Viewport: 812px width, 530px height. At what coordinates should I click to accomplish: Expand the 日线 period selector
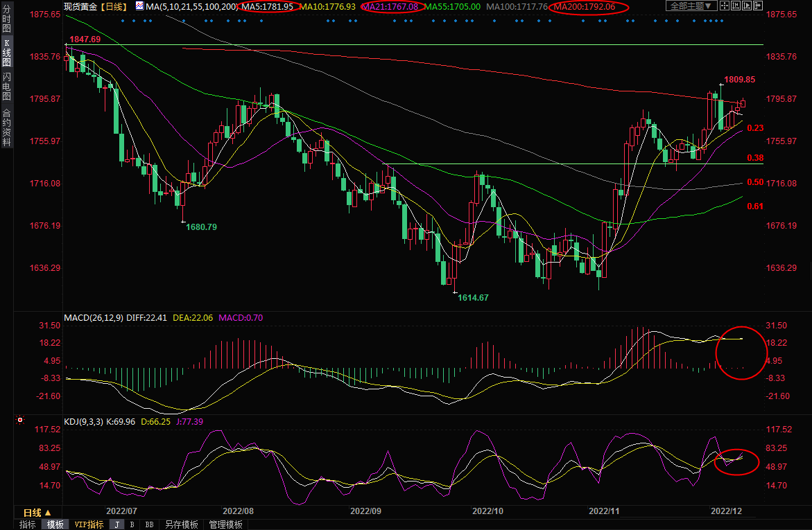point(36,513)
